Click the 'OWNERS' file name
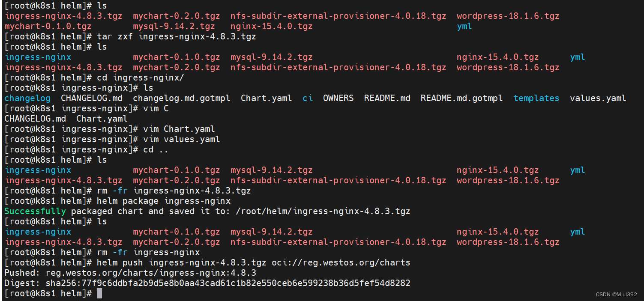This screenshot has height=301, width=644. pyautogui.click(x=338, y=98)
